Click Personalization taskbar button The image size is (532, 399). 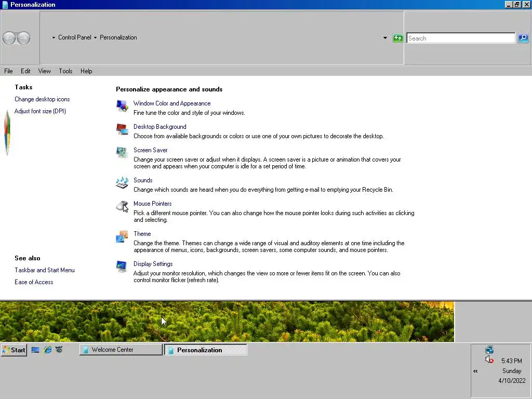206,350
